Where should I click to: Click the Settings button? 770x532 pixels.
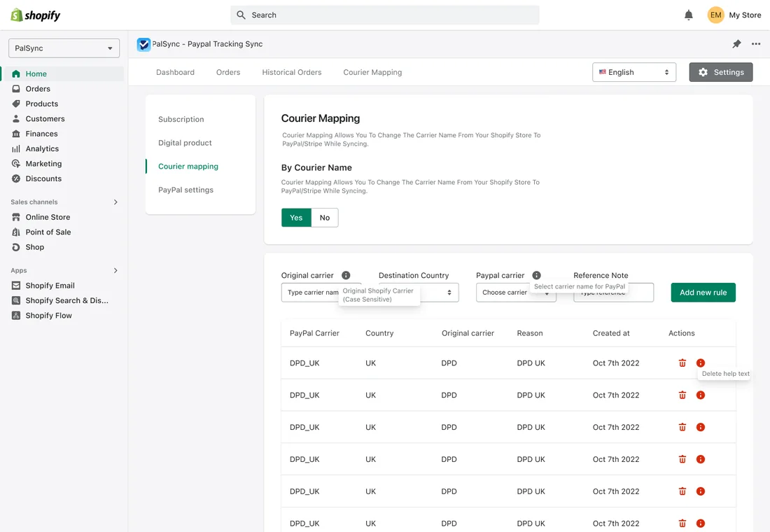(x=720, y=72)
